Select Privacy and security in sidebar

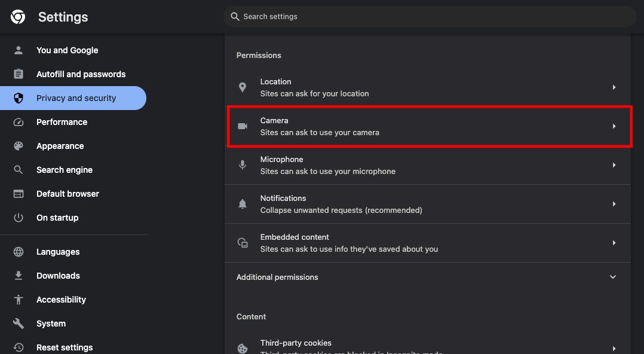(73, 98)
